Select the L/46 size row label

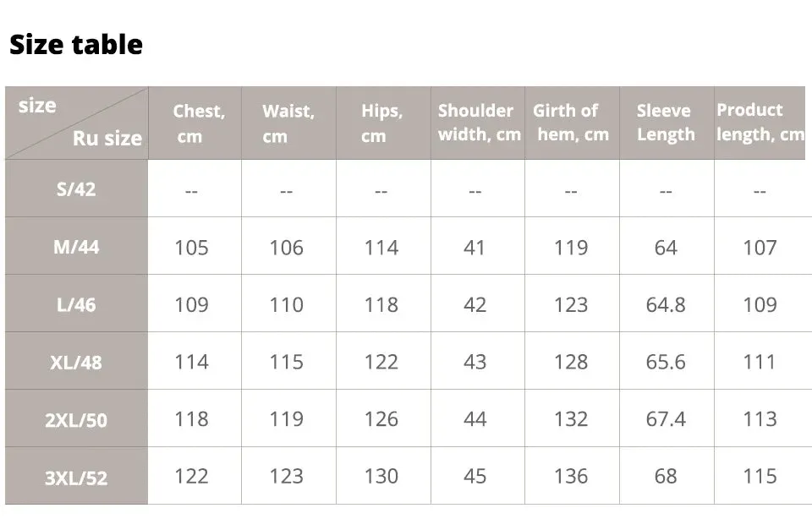coord(77,304)
